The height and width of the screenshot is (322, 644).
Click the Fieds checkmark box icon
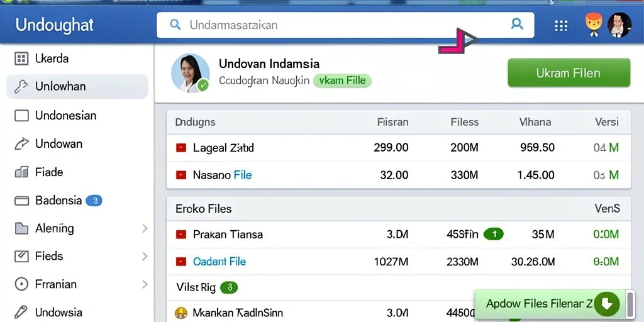tap(21, 257)
